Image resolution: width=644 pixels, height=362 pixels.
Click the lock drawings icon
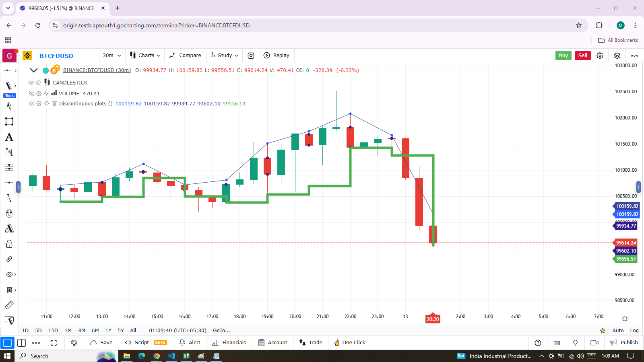pyautogui.click(x=9, y=244)
